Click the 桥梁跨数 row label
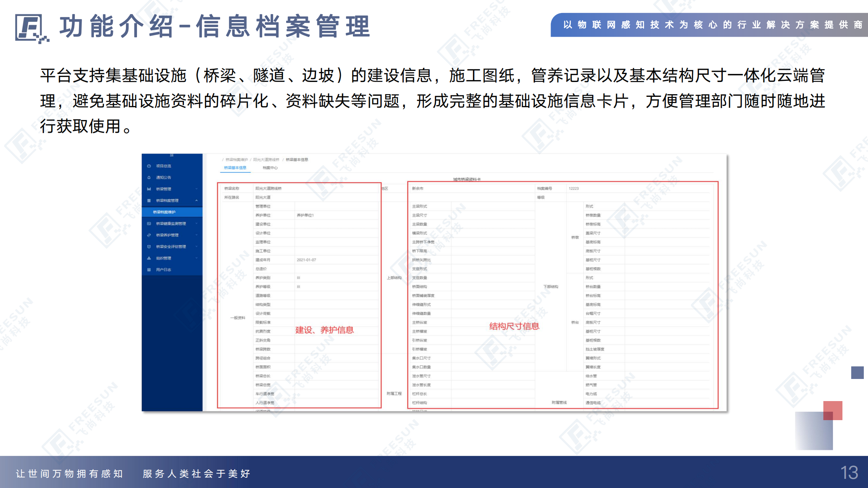 click(263, 349)
